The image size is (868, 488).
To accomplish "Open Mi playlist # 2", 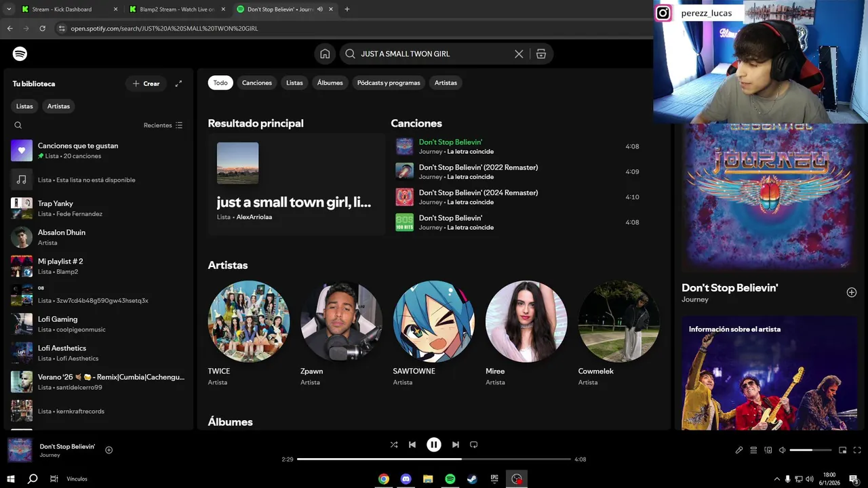I will [98, 266].
